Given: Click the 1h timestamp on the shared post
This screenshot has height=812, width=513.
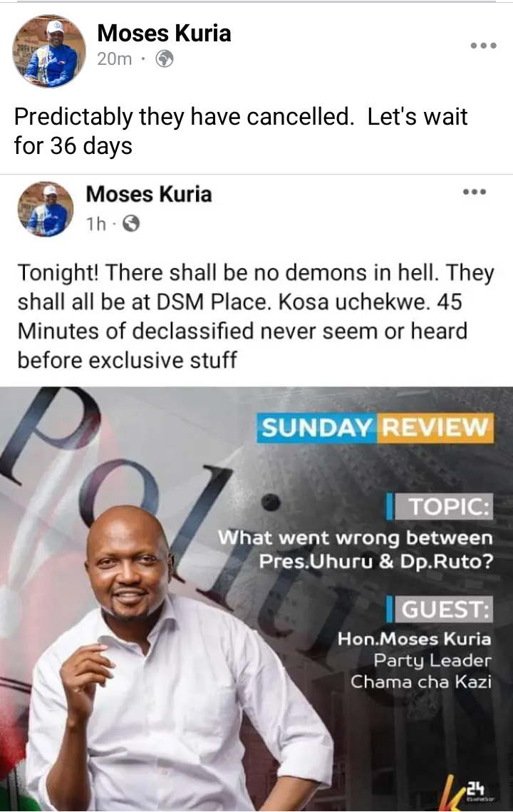Looking at the screenshot, I should 95,224.
